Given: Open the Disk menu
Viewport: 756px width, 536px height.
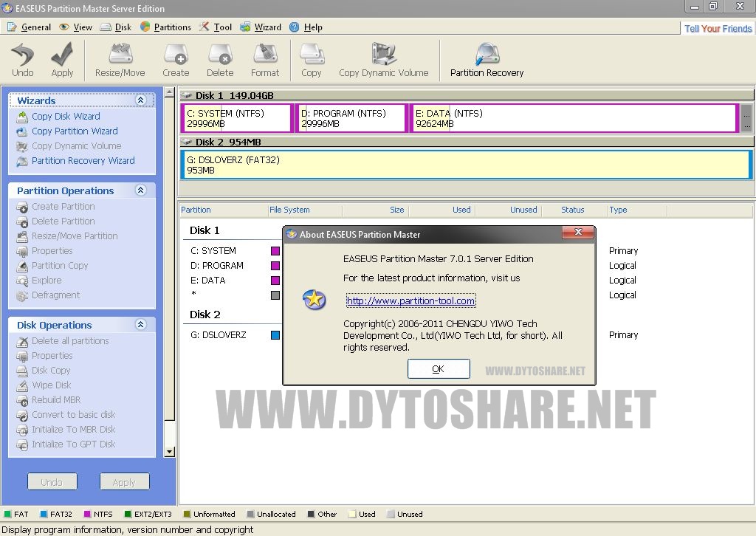Looking at the screenshot, I should coord(116,27).
